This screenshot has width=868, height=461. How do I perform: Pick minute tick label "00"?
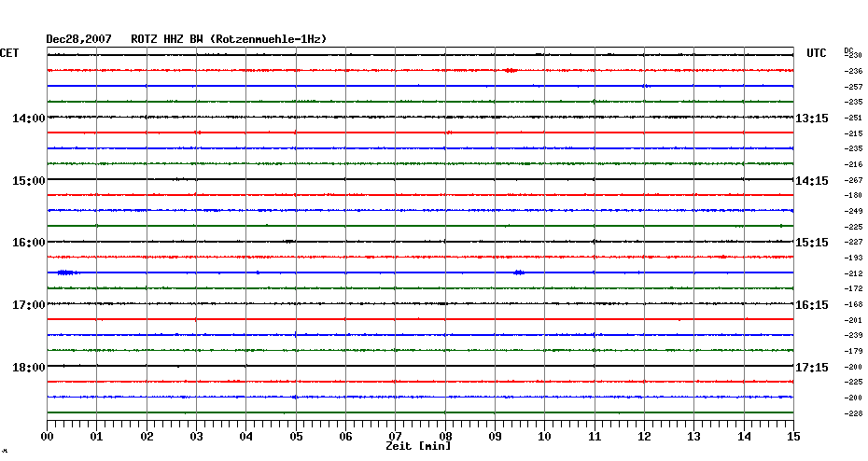tap(47, 437)
